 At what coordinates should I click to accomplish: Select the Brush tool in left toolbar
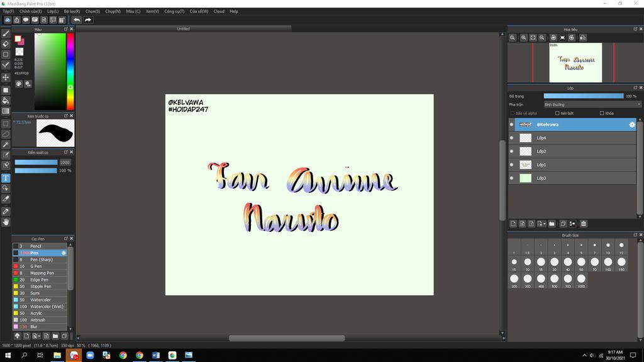tap(6, 34)
